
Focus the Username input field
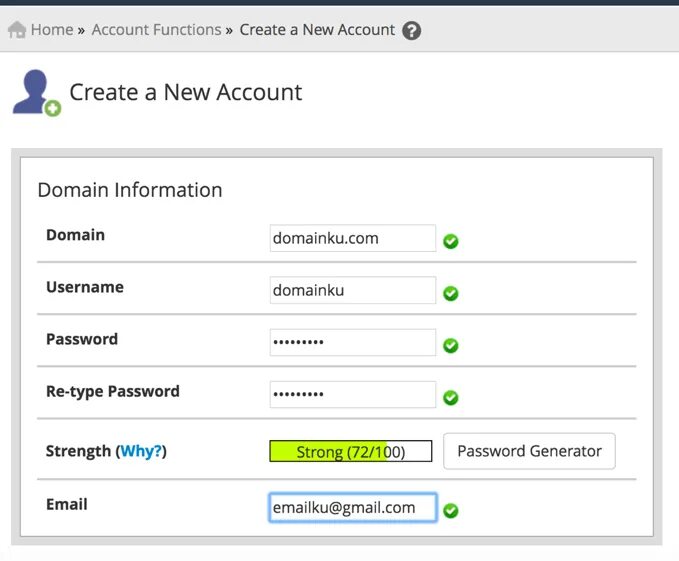pyautogui.click(x=352, y=291)
